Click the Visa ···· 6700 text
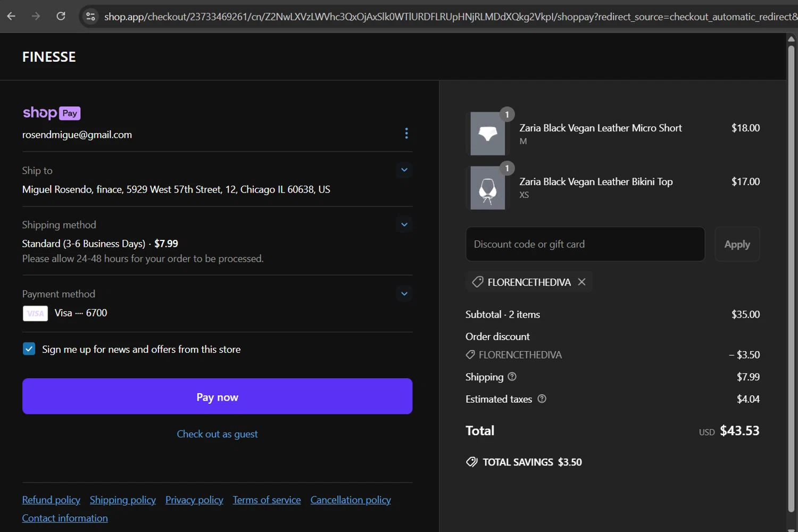The height and width of the screenshot is (532, 798). point(81,313)
